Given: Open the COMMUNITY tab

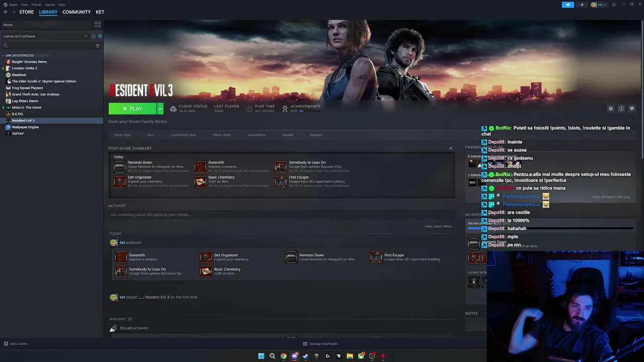Looking at the screenshot, I should [76, 12].
